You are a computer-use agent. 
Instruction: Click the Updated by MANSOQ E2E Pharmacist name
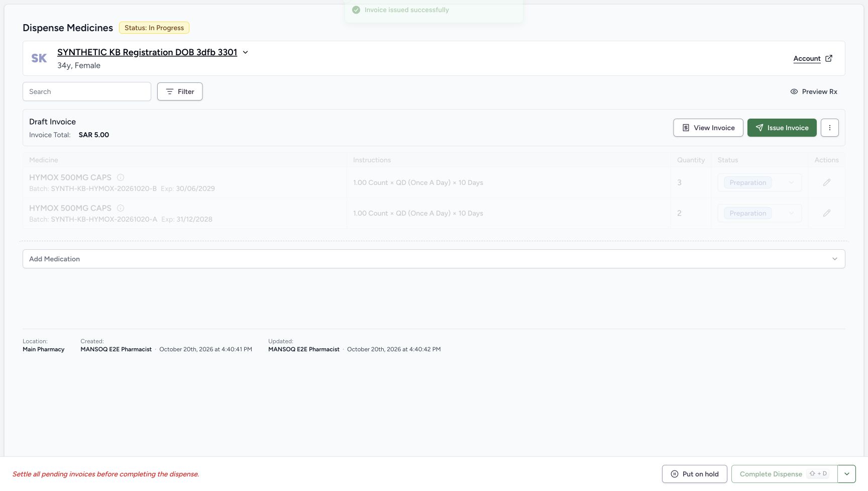(304, 349)
